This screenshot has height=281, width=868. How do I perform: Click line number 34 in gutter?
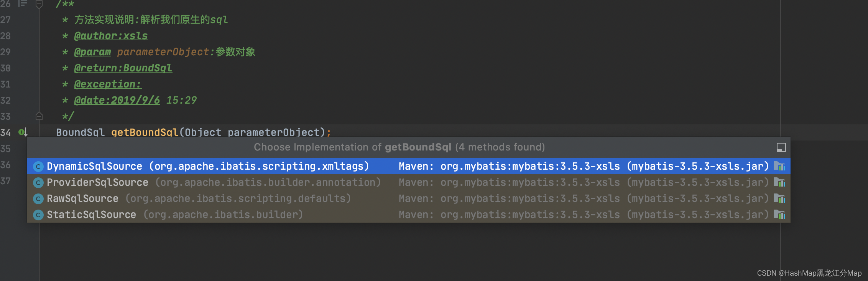[5, 132]
